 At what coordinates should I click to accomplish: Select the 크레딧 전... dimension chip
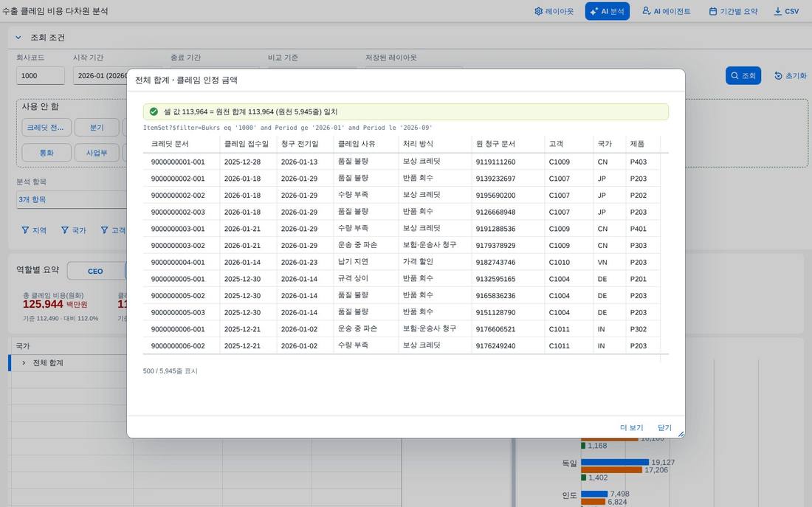pos(47,128)
